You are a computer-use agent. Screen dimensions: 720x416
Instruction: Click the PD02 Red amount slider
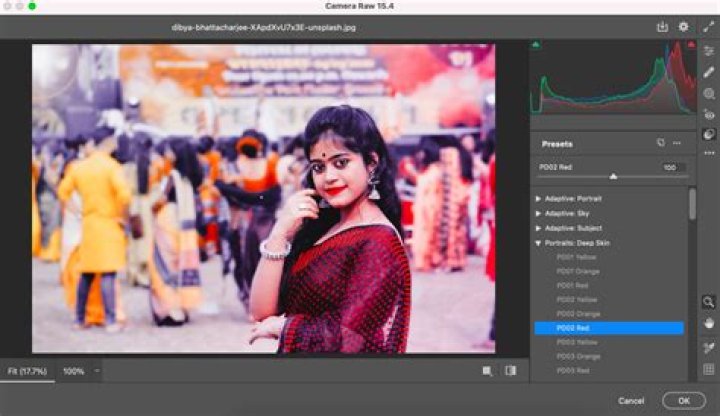pyautogui.click(x=613, y=176)
